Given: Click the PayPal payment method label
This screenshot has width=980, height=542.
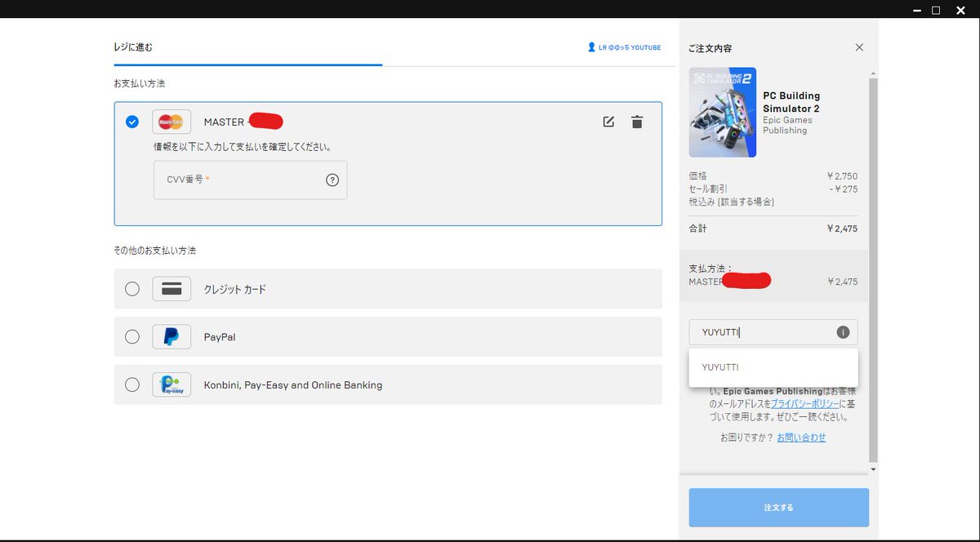Looking at the screenshot, I should (x=220, y=336).
